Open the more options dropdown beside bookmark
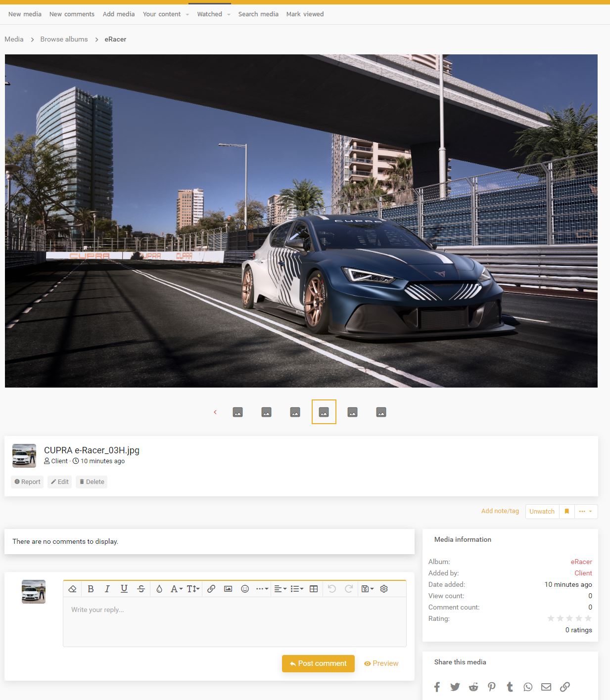The height and width of the screenshot is (700, 610). (586, 511)
